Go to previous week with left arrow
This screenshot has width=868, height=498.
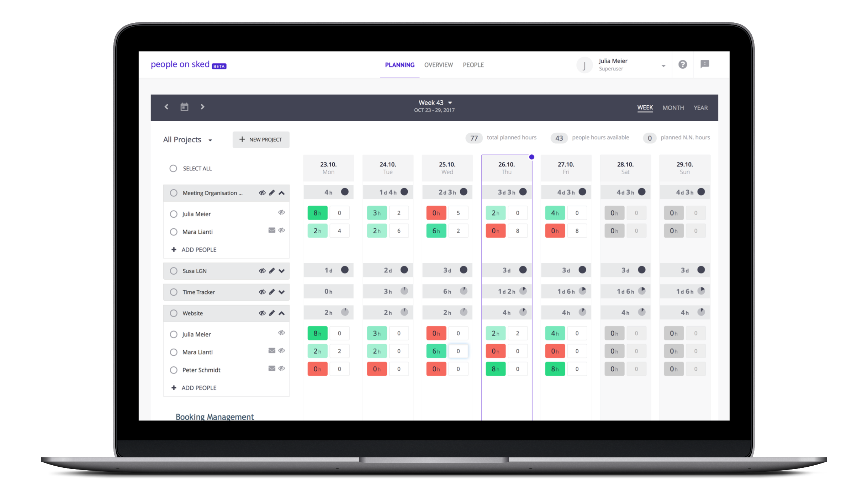coord(166,107)
